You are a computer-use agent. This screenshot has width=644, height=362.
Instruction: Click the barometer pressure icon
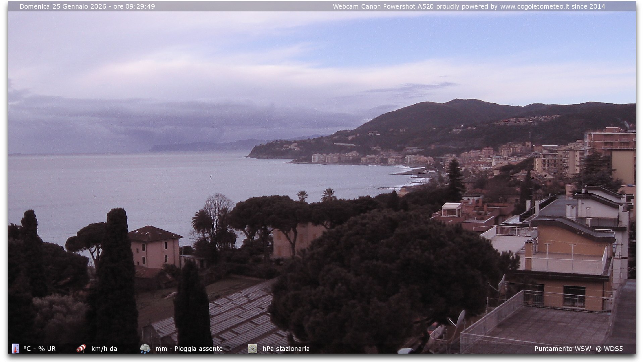(253, 349)
